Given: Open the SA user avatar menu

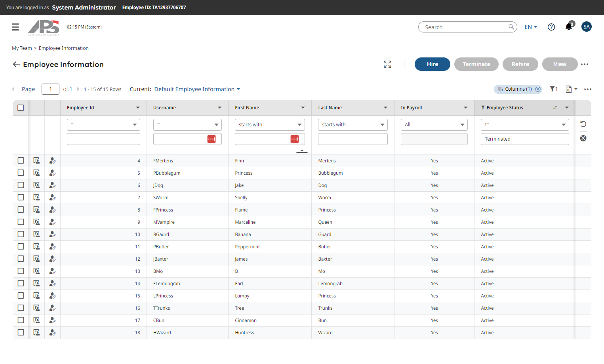Looking at the screenshot, I should 587,27.
